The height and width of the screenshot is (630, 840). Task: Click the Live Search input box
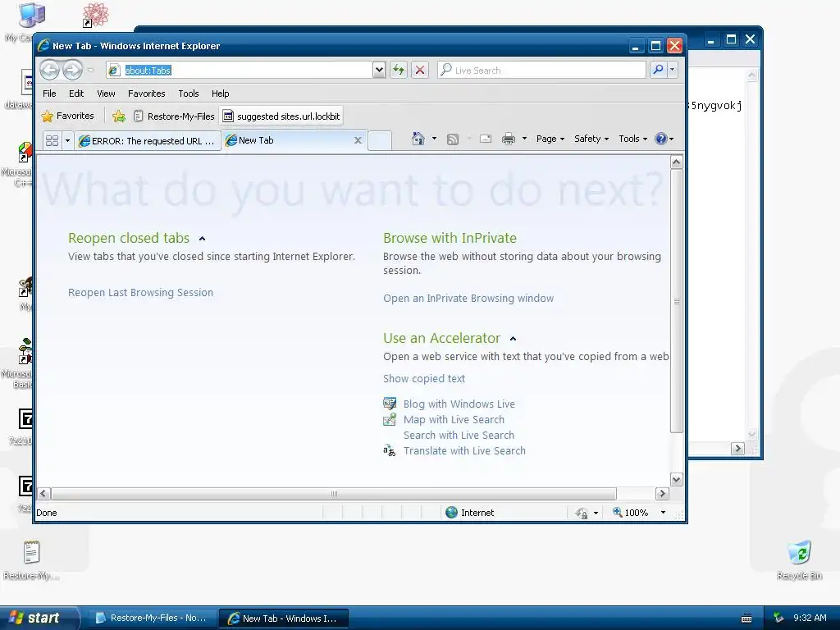pos(541,71)
